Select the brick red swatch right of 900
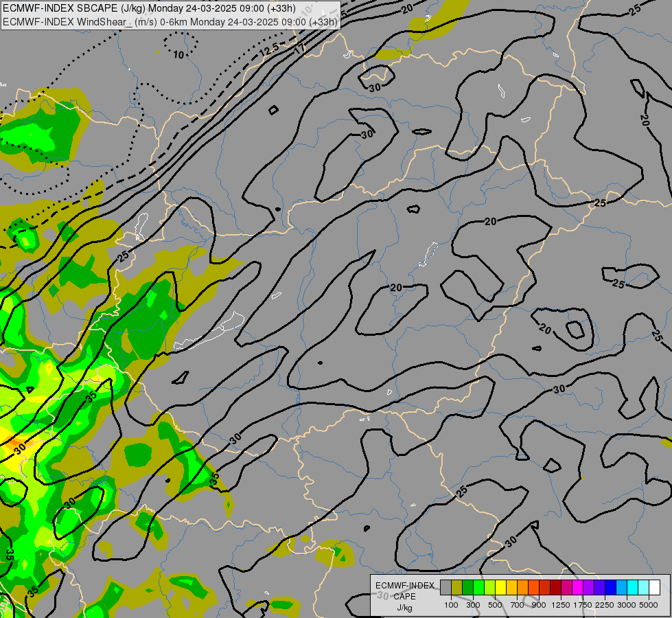The width and height of the screenshot is (672, 618). coord(545,587)
